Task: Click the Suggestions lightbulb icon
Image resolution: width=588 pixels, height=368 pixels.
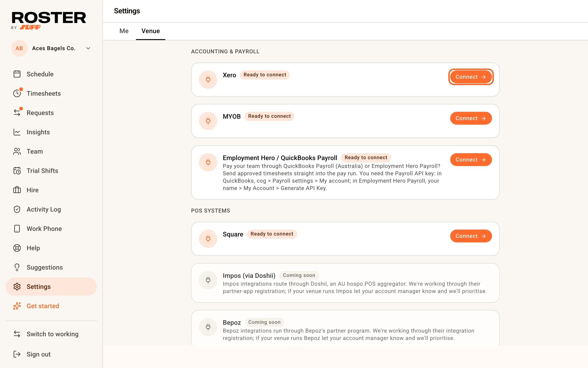Action: [17, 267]
